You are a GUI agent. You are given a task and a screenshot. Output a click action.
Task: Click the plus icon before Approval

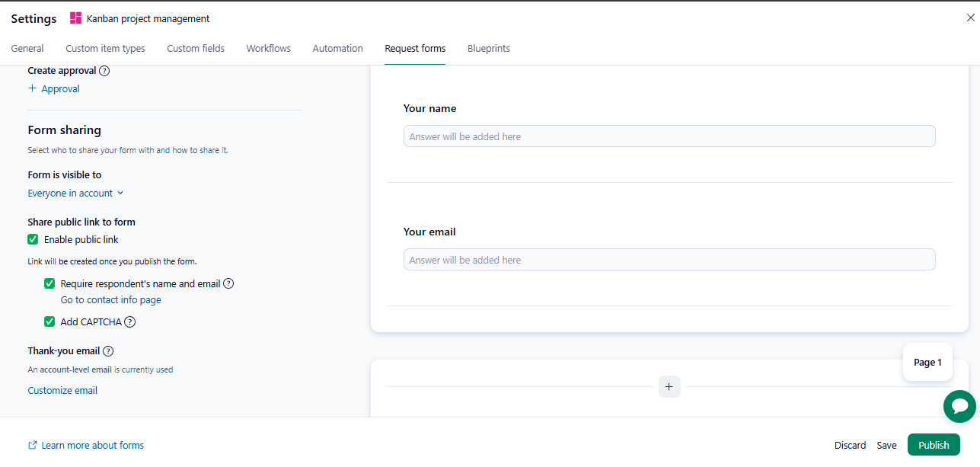click(x=33, y=88)
